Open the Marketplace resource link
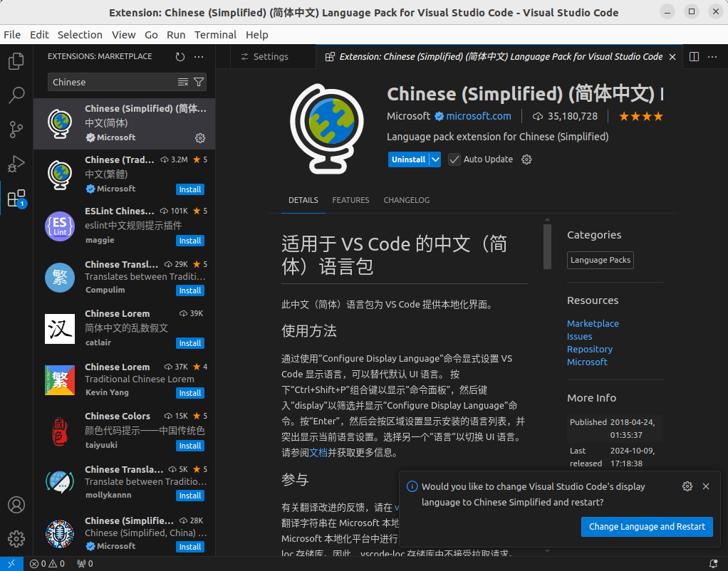 (x=593, y=323)
